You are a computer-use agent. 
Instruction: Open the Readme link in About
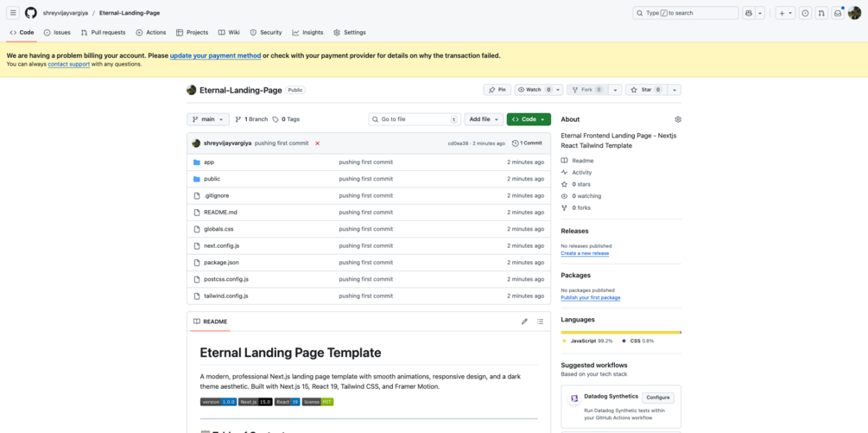(578, 161)
